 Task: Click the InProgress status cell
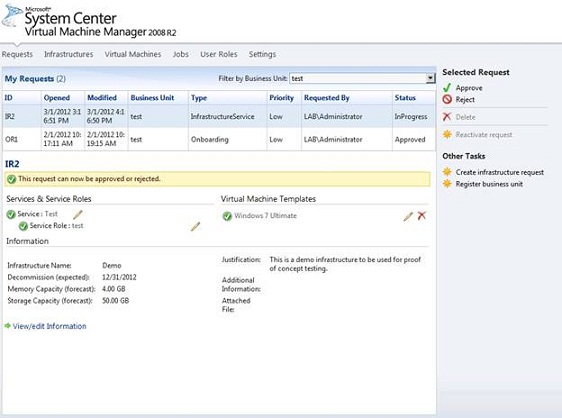411,117
